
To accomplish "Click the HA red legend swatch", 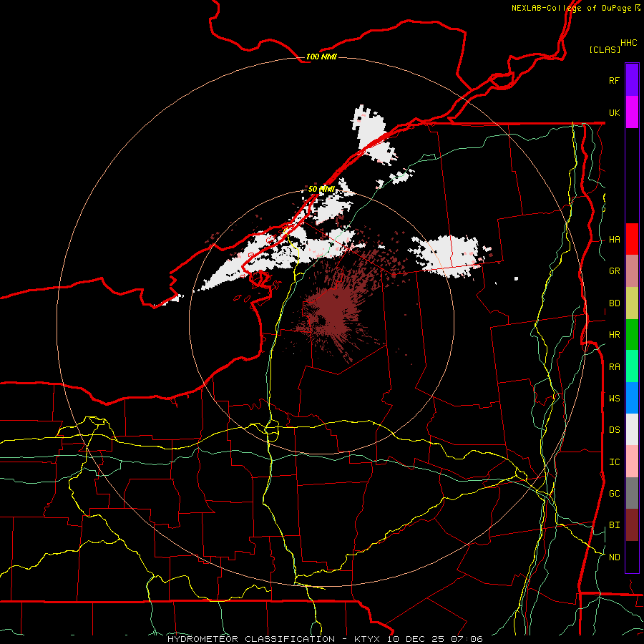I will point(632,239).
